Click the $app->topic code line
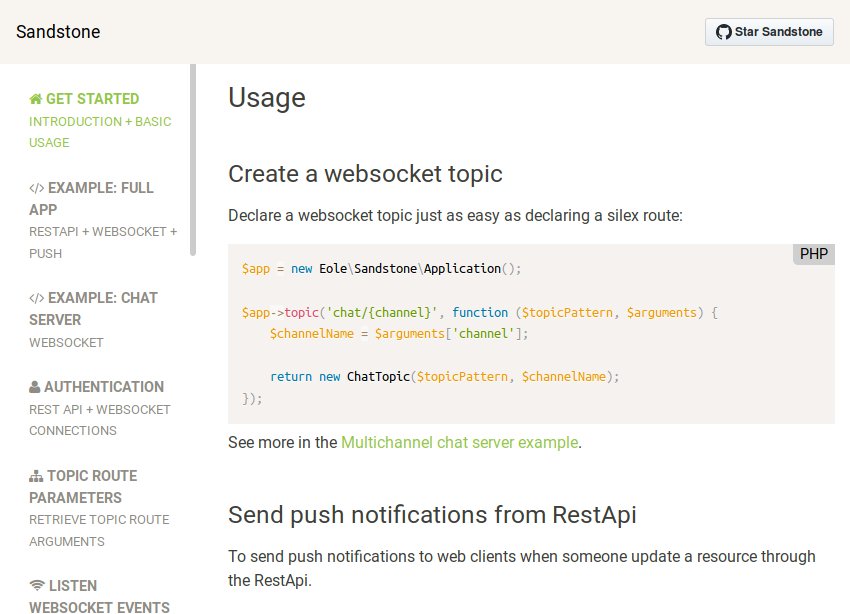Image resolution: width=850 pixels, height=614 pixels. tap(480, 313)
